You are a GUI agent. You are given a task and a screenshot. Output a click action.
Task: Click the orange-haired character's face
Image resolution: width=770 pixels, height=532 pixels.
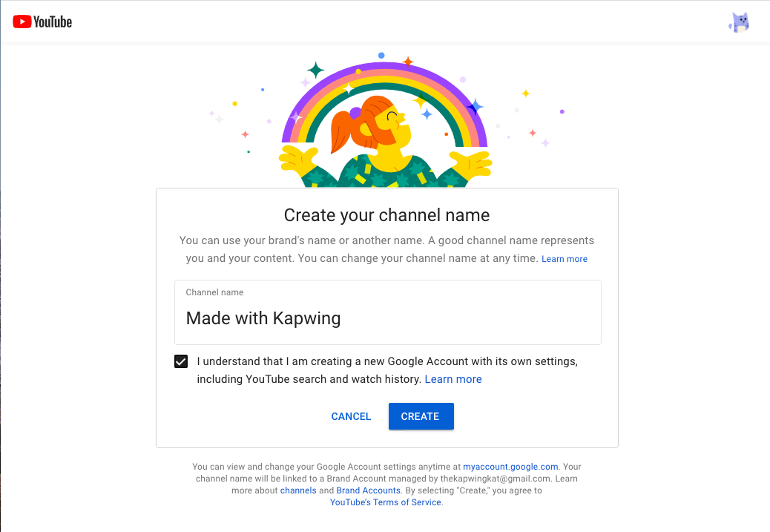[391, 122]
